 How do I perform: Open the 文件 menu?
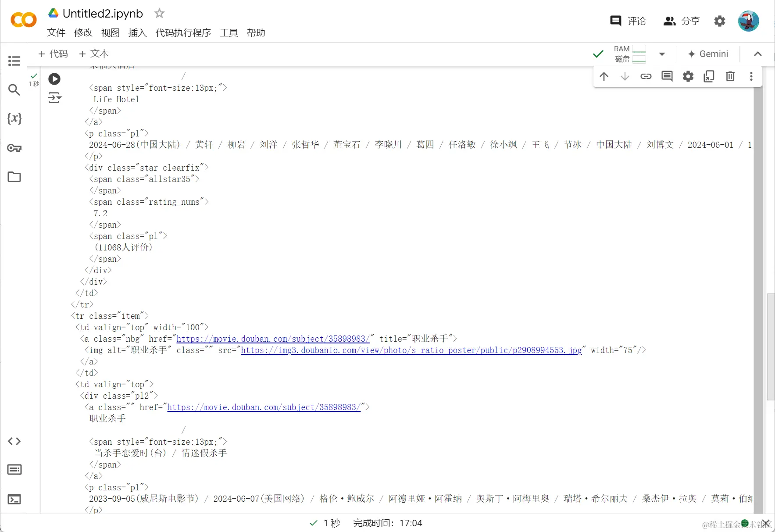56,33
